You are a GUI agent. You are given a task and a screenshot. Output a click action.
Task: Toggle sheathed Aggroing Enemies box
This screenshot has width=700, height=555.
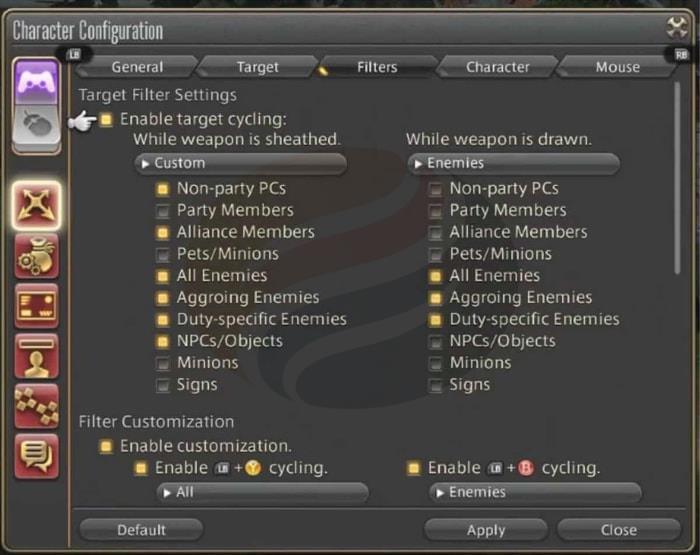(162, 298)
